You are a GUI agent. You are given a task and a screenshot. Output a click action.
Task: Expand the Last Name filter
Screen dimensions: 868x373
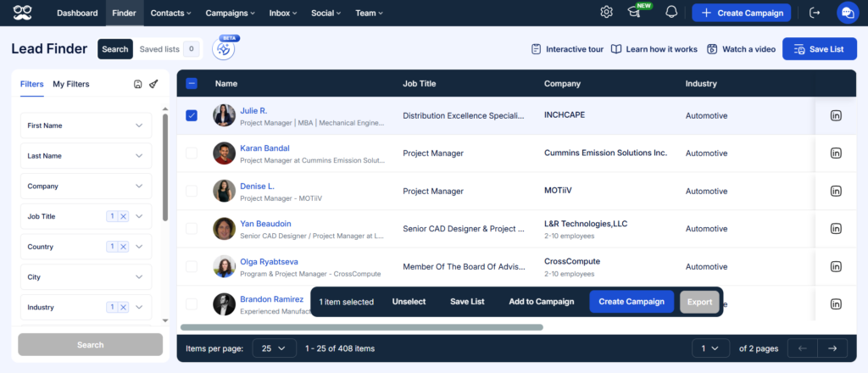click(x=86, y=156)
